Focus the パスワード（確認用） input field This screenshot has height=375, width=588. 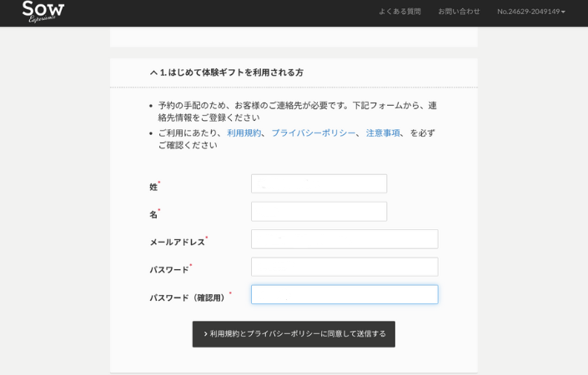pyautogui.click(x=344, y=294)
